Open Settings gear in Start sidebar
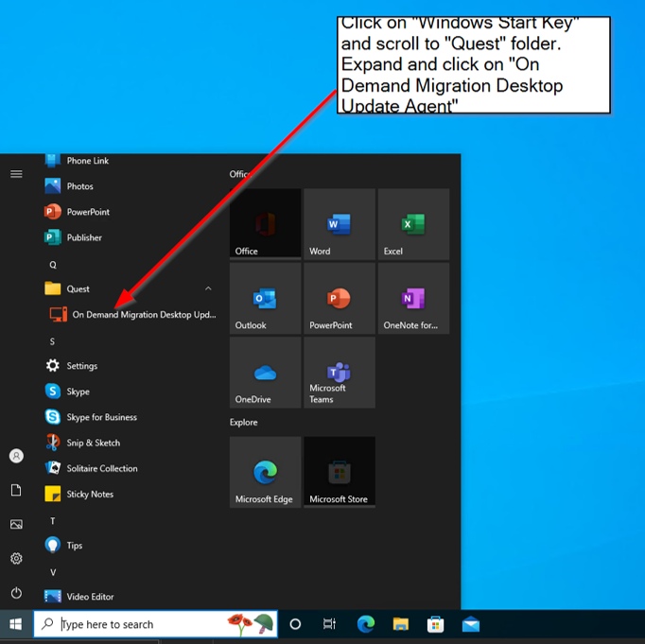This screenshot has width=645, height=644. click(16, 559)
